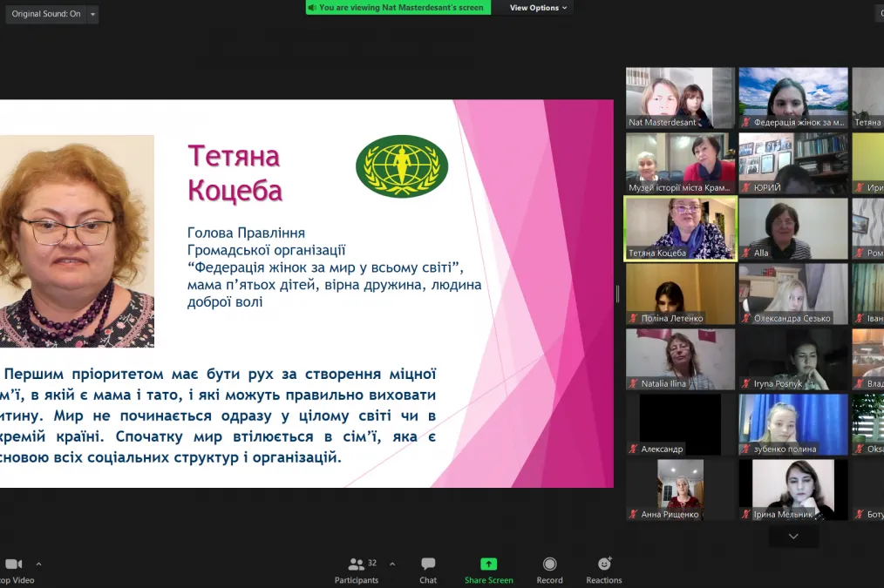The height and width of the screenshot is (588, 884).
Task: Click muted mic icon beside Поліна Летенко
Action: (x=634, y=318)
